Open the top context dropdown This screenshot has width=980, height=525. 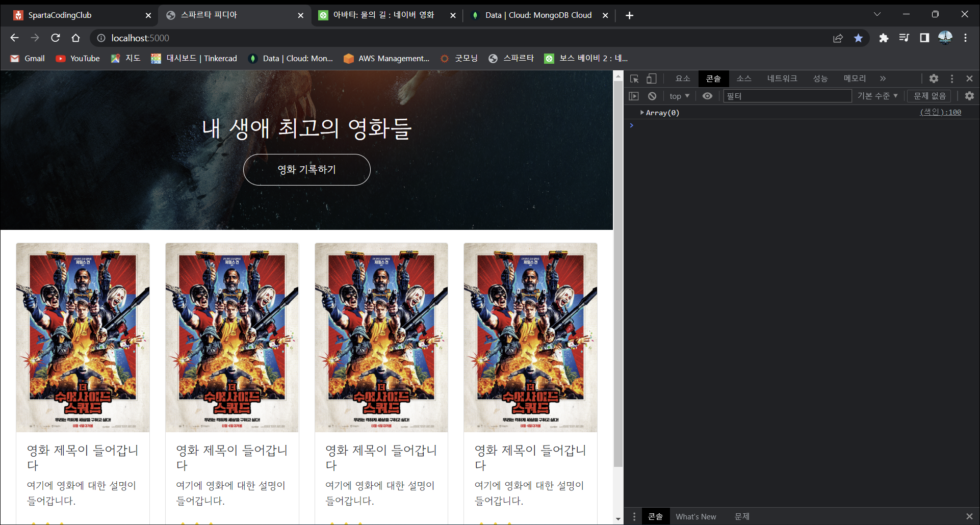[x=679, y=96]
